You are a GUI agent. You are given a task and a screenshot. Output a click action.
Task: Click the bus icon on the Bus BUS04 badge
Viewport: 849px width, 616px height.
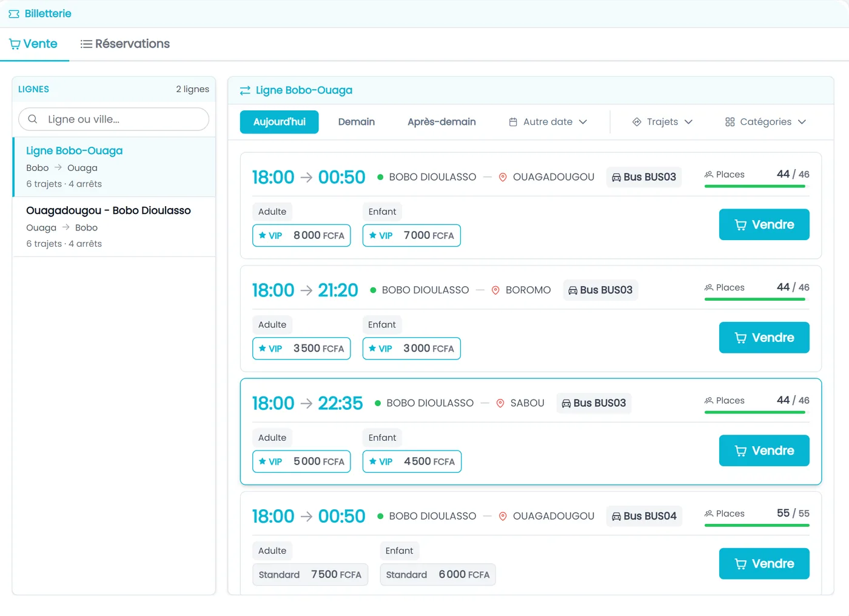click(616, 517)
